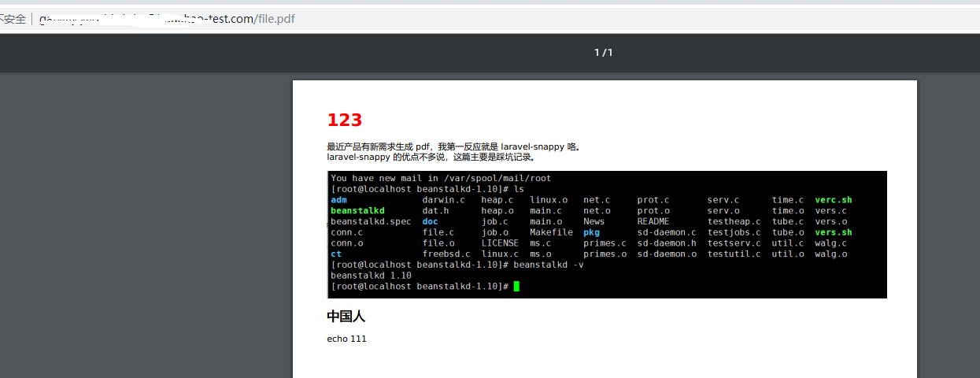Click the first paragraph line mentioning 生成 pdf
The image size is (980, 378).
click(454, 146)
